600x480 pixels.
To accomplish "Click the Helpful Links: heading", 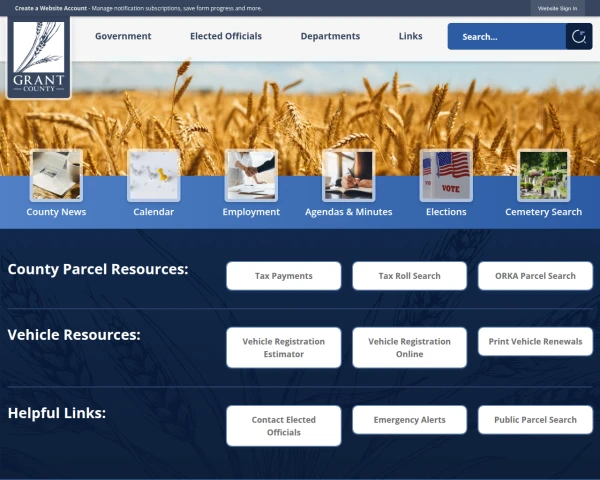I will pyautogui.click(x=57, y=413).
